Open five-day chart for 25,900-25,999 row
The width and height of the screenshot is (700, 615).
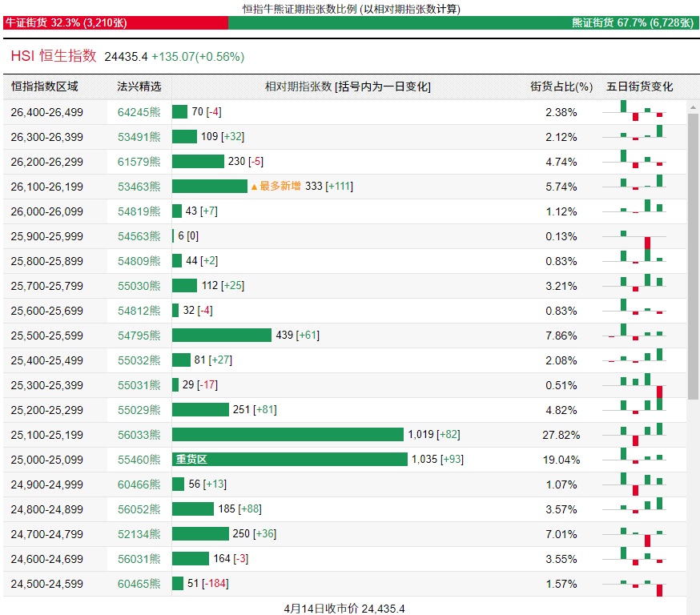coord(642,236)
